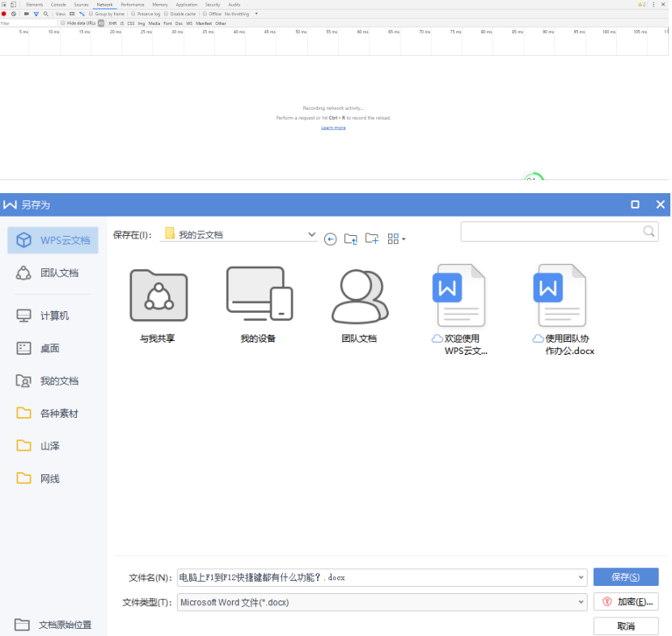Open the Audits tab
The image size is (672, 636).
(234, 4)
